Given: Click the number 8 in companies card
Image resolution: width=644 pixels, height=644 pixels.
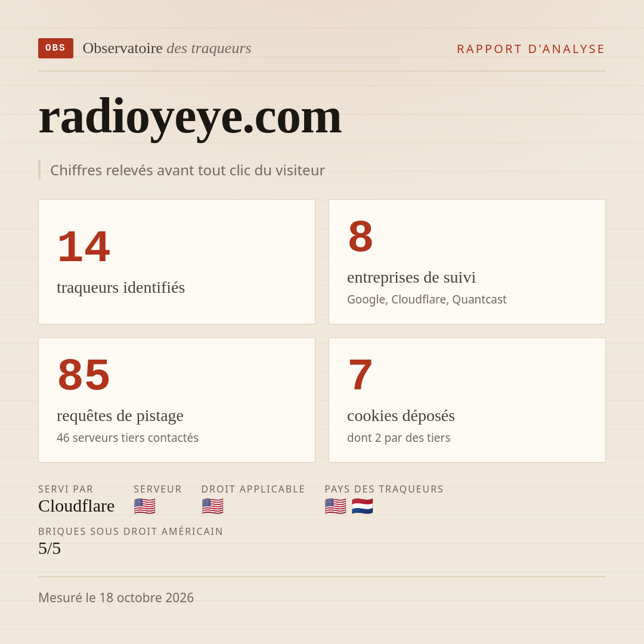Looking at the screenshot, I should pyautogui.click(x=360, y=237).
